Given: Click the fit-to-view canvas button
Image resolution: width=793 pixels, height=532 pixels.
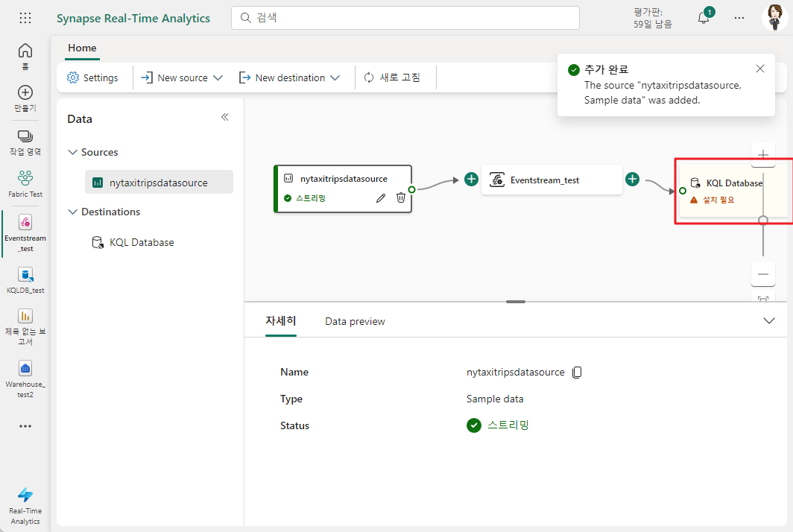Looking at the screenshot, I should (x=763, y=298).
